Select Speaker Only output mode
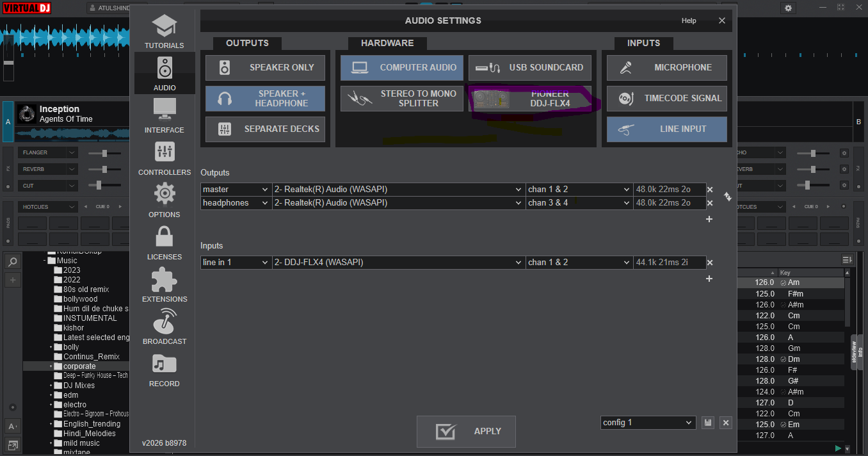The width and height of the screenshot is (868, 456). click(x=265, y=68)
